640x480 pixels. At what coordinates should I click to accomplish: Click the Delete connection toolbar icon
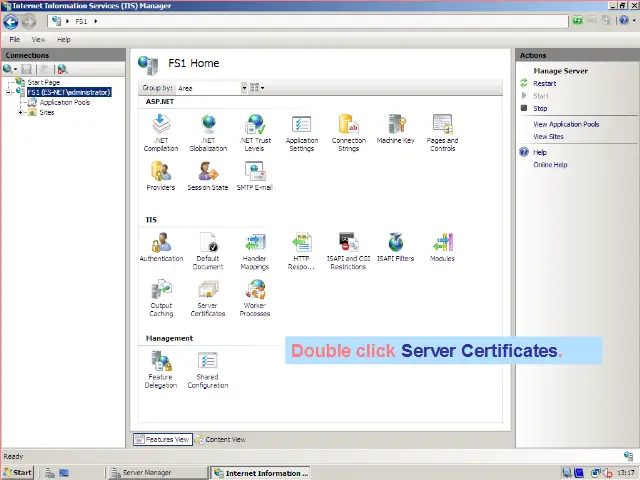pyautogui.click(x=62, y=69)
